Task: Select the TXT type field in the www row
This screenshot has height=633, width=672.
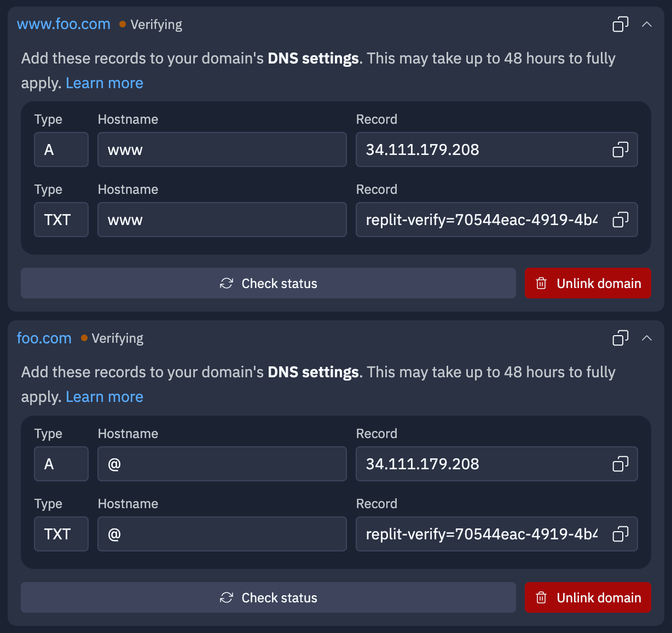Action: click(x=61, y=220)
